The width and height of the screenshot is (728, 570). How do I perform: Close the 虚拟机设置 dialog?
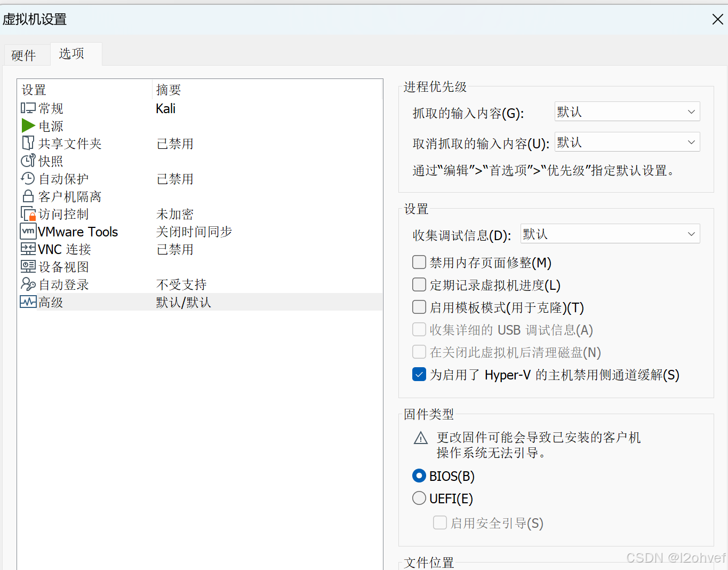point(718,20)
